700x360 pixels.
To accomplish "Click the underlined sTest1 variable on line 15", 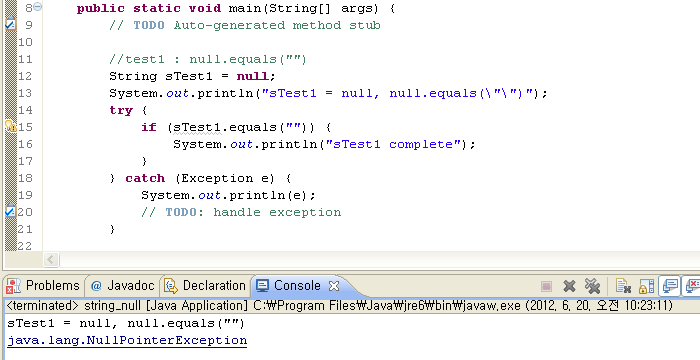I will pos(197,127).
